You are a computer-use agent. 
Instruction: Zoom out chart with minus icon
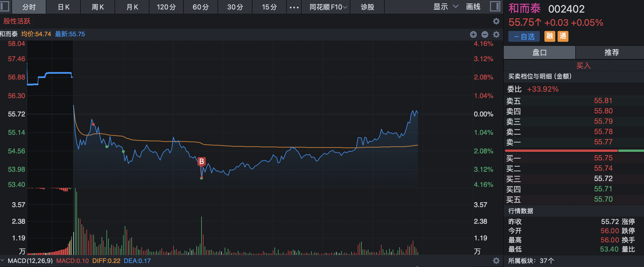click(x=485, y=34)
